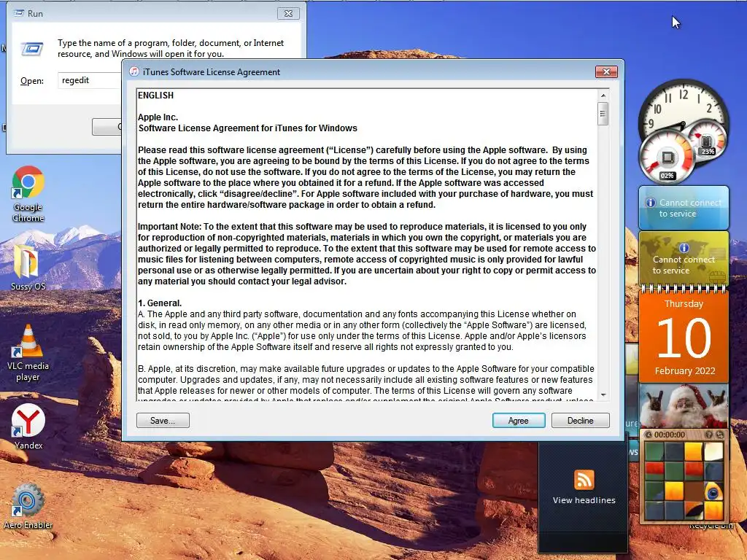Agree to the iTunes license

pos(519,421)
